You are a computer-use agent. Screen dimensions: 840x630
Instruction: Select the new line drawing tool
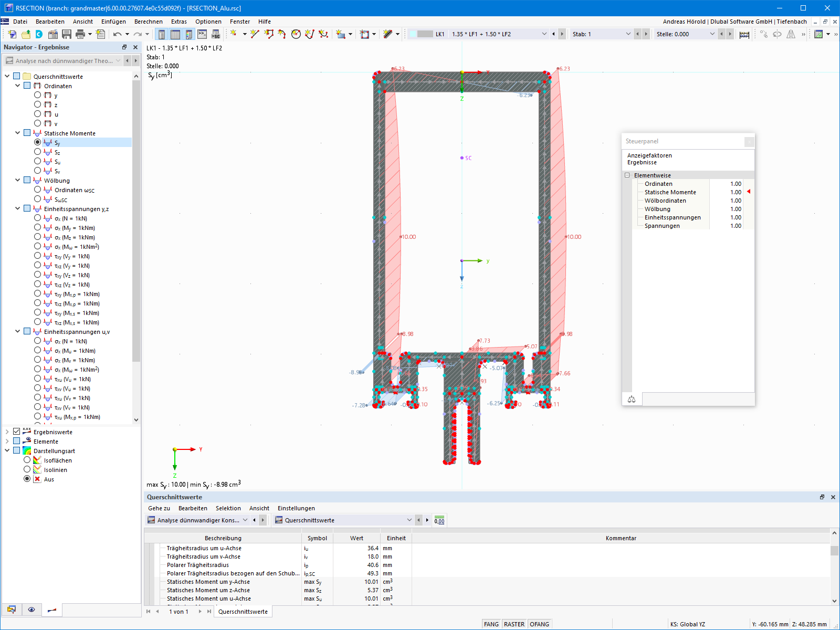pos(255,34)
